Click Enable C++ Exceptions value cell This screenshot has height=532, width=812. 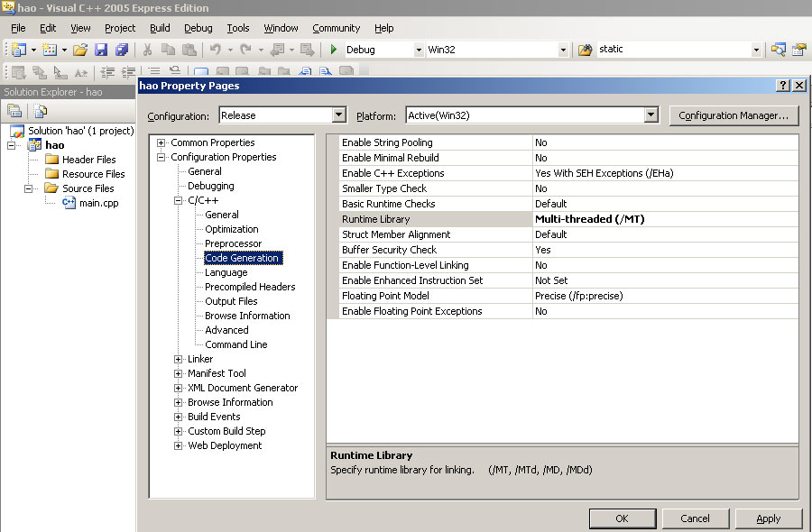[666, 173]
